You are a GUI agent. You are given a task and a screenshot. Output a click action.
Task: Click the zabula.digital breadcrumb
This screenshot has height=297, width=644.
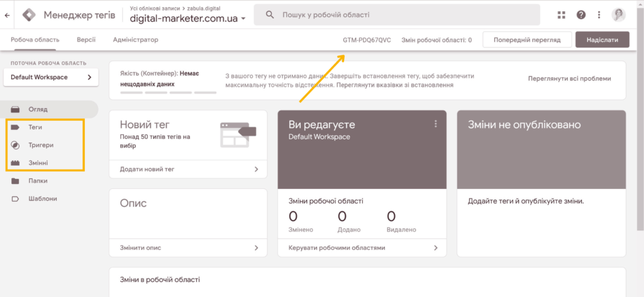(203, 8)
